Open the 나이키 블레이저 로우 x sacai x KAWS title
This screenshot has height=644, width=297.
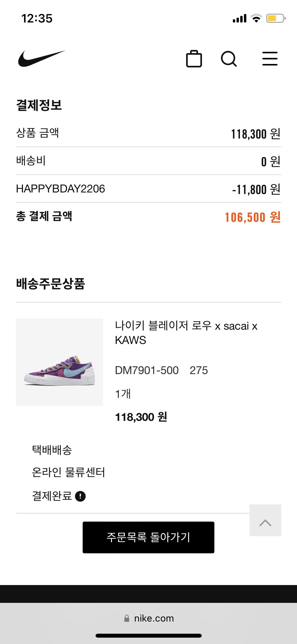[x=186, y=333]
